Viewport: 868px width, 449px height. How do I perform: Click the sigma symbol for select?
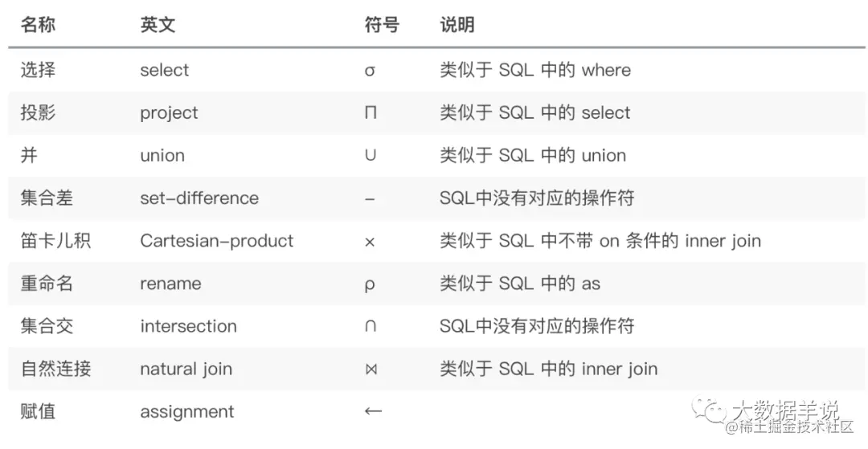coord(370,71)
